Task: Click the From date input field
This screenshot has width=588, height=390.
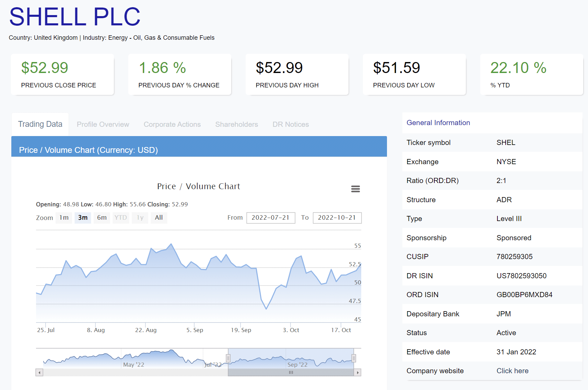Action: tap(271, 218)
